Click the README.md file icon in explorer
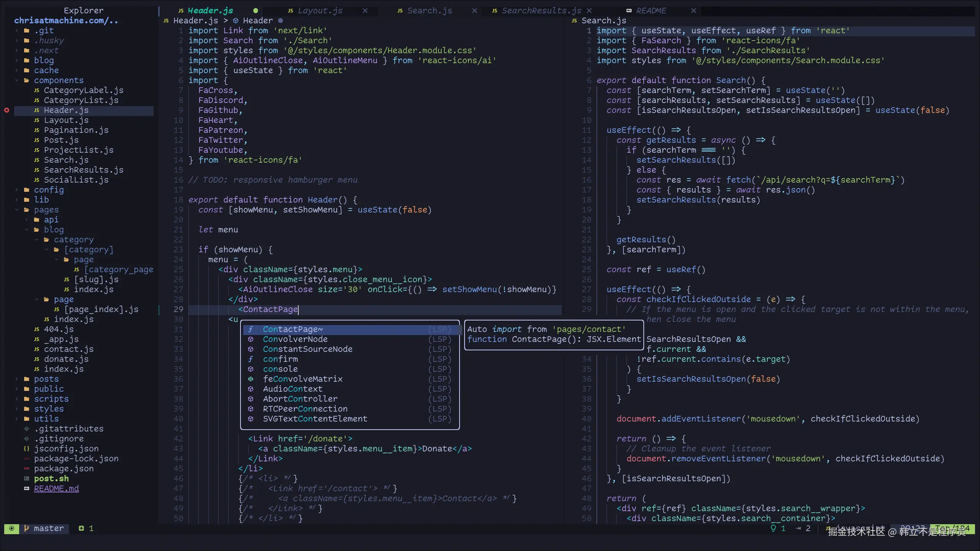This screenshot has height=551, width=980. (26, 489)
